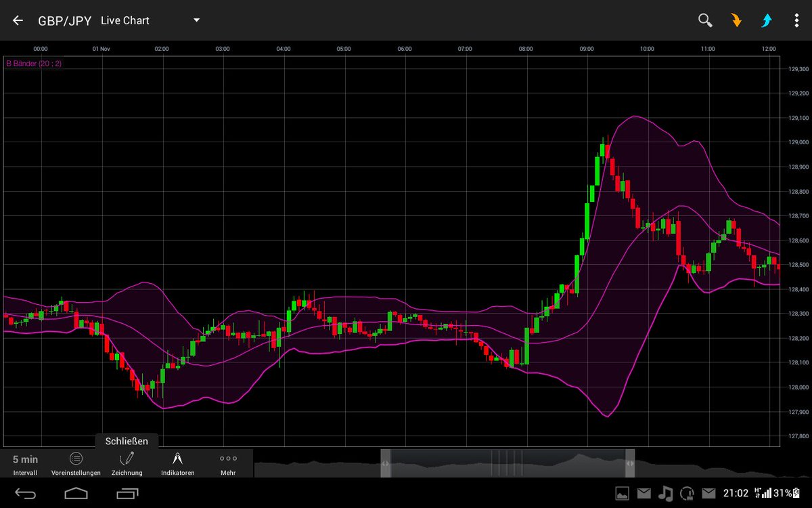812x508 pixels.
Task: Click the 127,800 price axis label
Action: [798, 436]
